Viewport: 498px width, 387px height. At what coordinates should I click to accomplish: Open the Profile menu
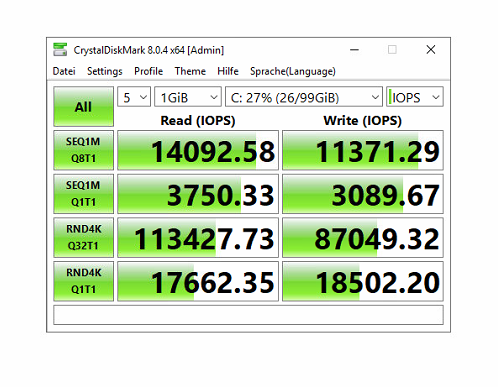pos(148,71)
